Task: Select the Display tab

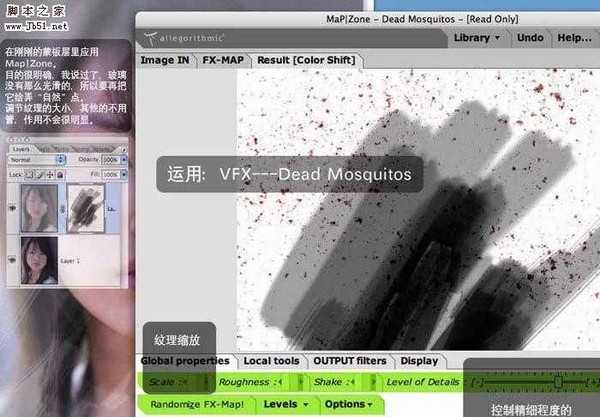Action: (419, 361)
